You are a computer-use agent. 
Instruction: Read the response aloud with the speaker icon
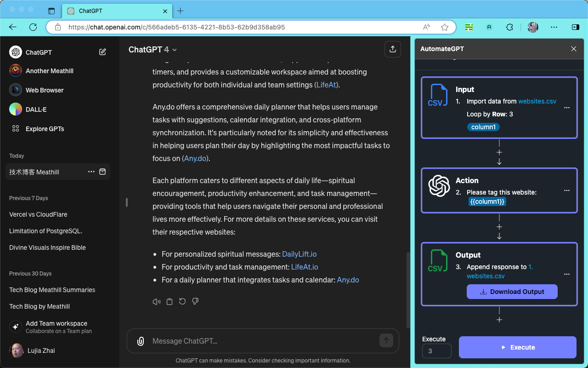[x=156, y=301]
